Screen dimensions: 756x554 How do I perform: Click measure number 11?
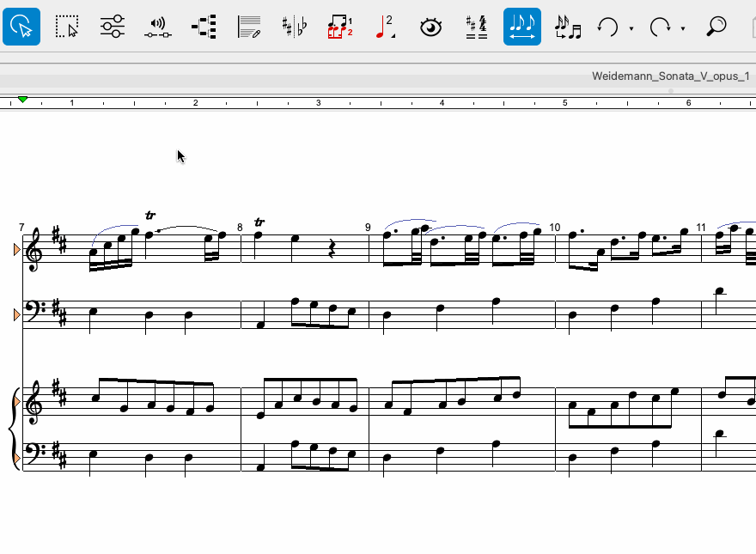tap(701, 227)
